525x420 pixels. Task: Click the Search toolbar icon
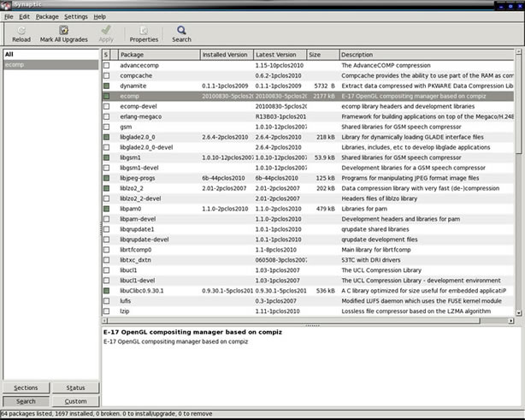(x=181, y=30)
